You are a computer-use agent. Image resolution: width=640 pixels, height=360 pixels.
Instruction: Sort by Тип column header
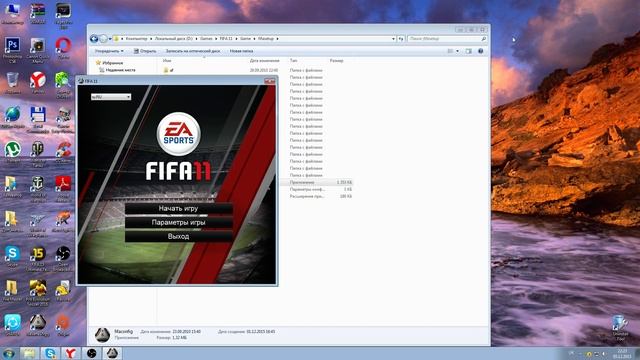(293, 60)
